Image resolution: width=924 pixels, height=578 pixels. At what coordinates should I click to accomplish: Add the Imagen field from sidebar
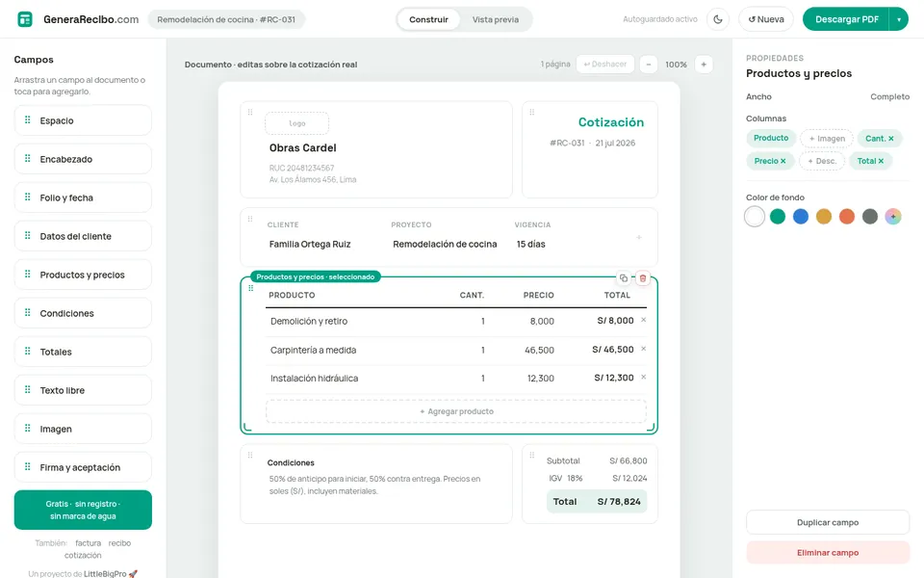click(x=83, y=429)
